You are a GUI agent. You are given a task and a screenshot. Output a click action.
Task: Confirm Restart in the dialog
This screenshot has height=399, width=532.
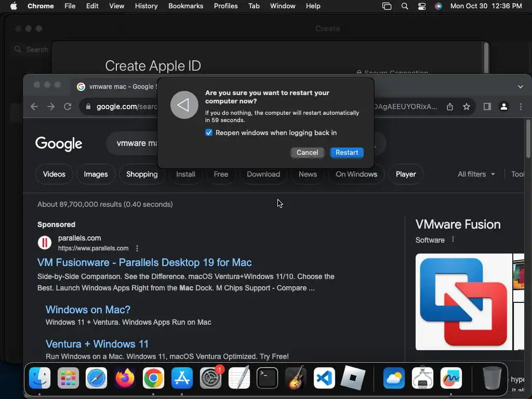click(347, 152)
